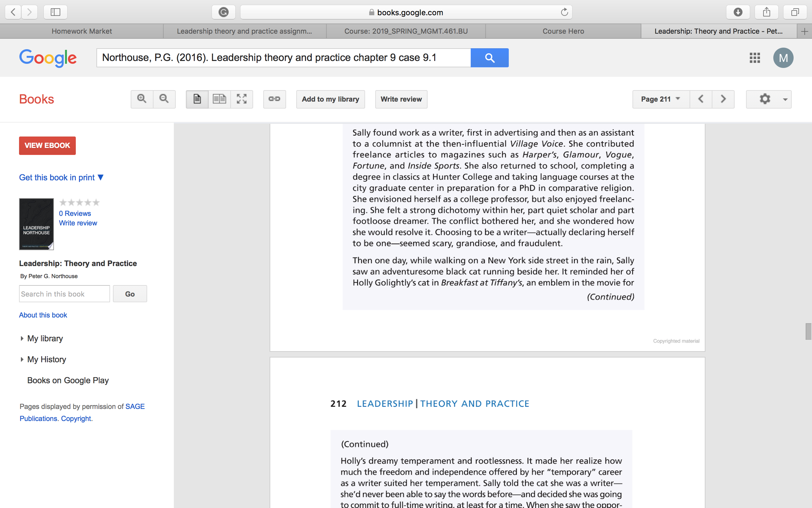
Task: Reload the page in the address bar
Action: pyautogui.click(x=564, y=12)
